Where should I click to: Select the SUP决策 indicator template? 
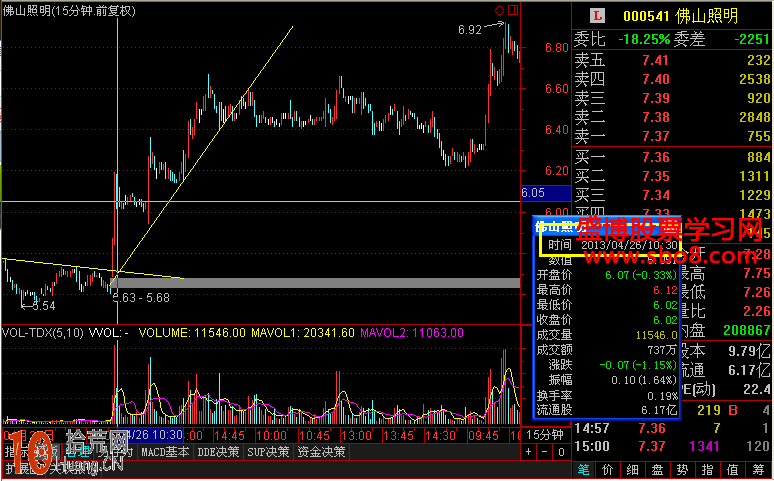pos(268,452)
